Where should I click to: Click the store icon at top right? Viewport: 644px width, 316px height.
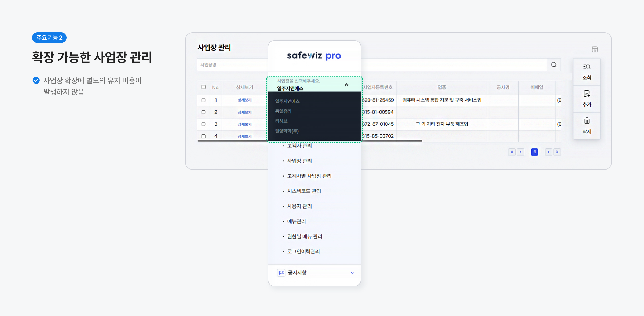[595, 49]
